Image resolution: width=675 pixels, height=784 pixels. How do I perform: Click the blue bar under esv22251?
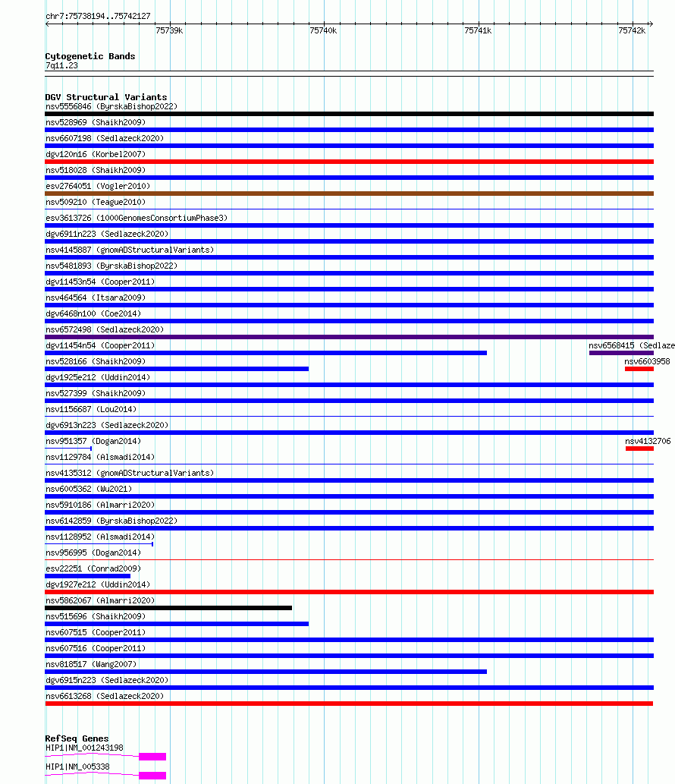point(87,576)
